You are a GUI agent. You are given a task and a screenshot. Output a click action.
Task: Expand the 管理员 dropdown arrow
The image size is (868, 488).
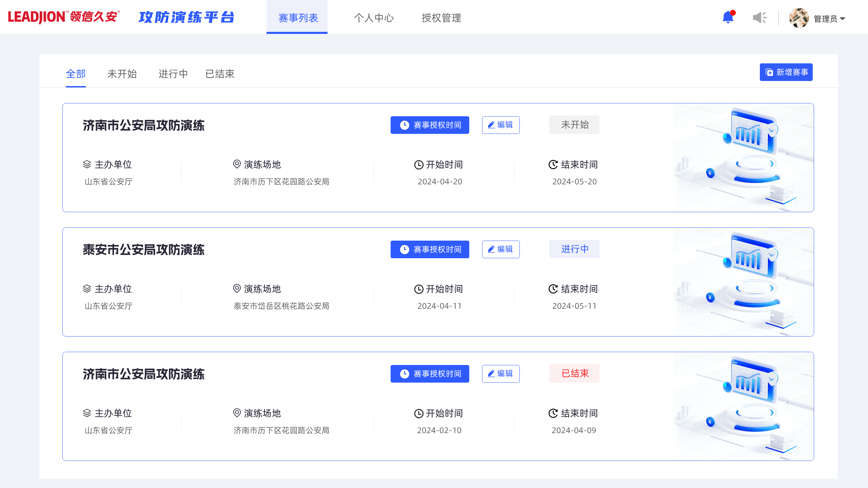(x=843, y=19)
